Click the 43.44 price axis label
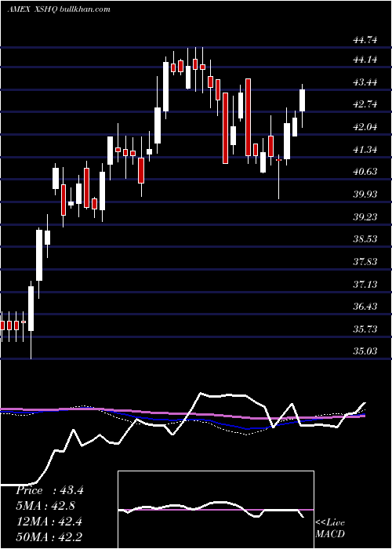The height and width of the screenshot is (549, 392). [x=365, y=82]
